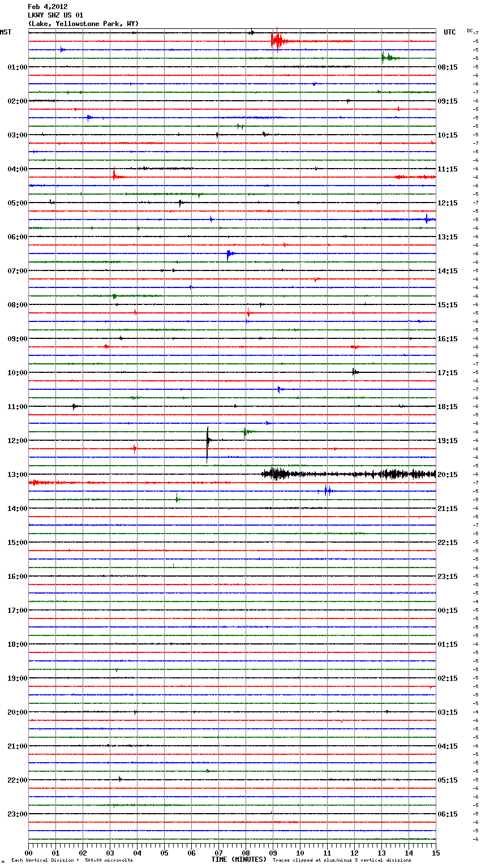Viewport: 481px width, 868px height.
Task: Click the 21:00 MST time label
Action: (18, 746)
